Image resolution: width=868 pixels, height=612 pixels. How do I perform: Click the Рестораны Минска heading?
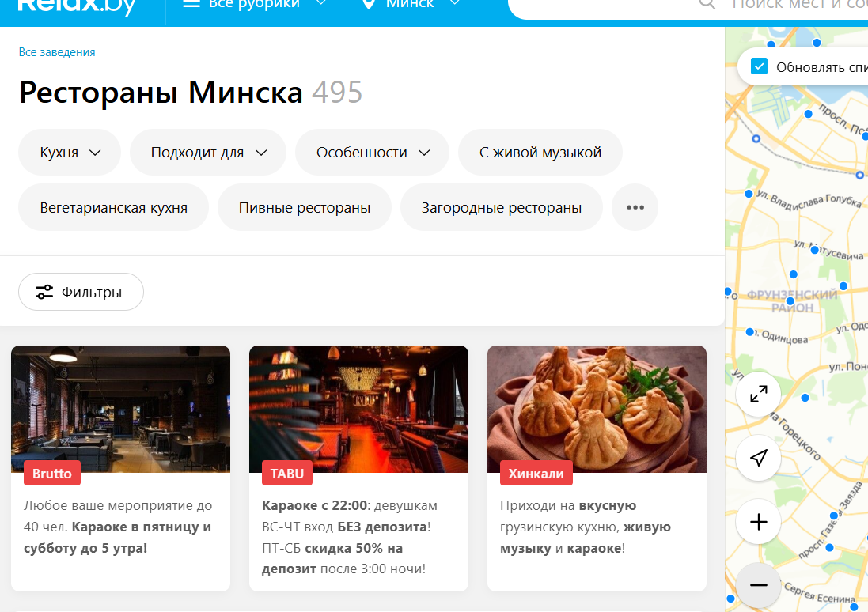point(161,93)
